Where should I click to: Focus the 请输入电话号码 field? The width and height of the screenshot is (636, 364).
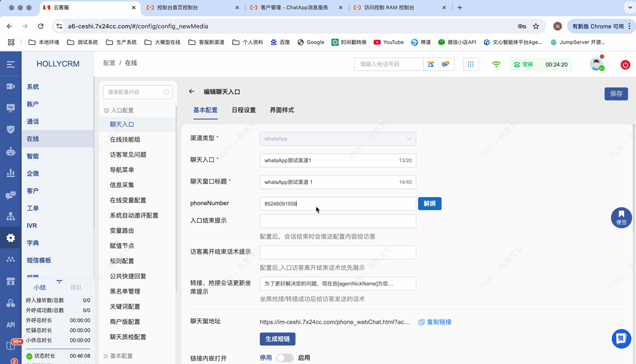(389, 64)
